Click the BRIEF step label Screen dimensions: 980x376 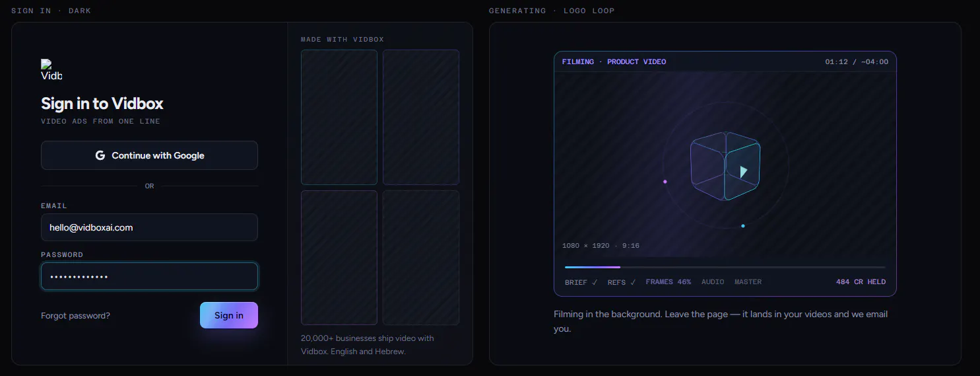point(581,282)
